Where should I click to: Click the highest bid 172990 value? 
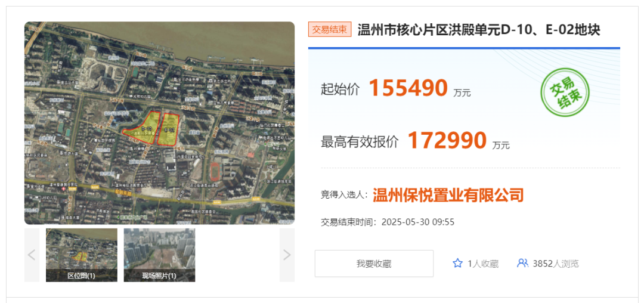pos(447,141)
